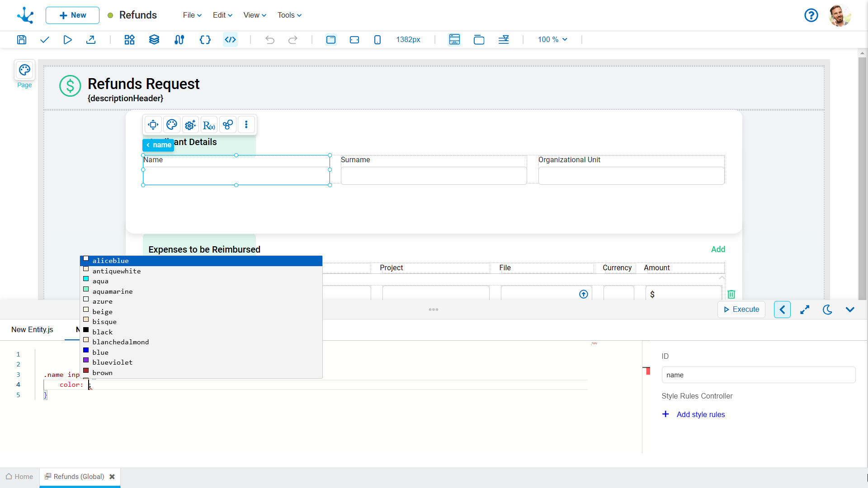The image size is (868, 488).
Task: Switch to mobile device preview
Action: [x=377, y=40]
